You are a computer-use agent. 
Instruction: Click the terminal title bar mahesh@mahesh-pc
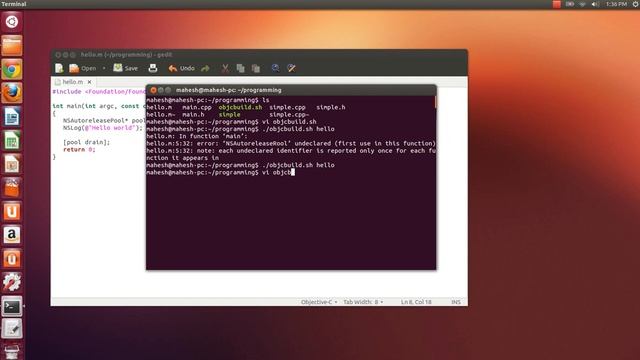tap(291, 90)
